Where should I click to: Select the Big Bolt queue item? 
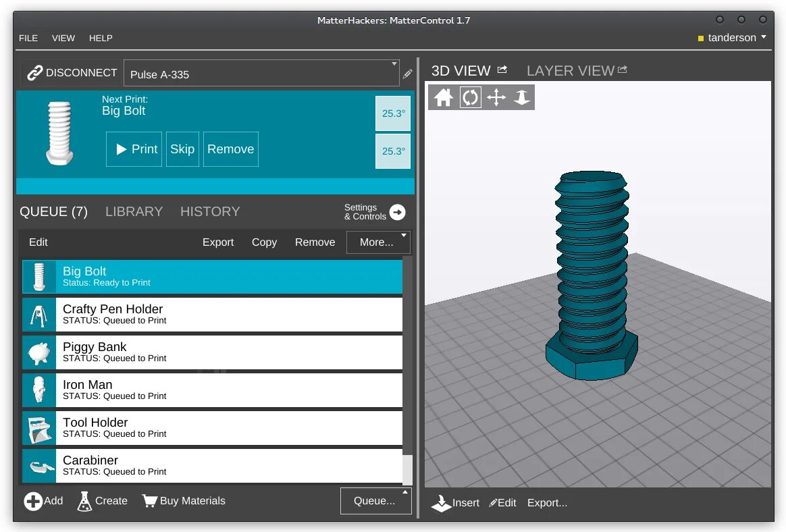pos(213,277)
